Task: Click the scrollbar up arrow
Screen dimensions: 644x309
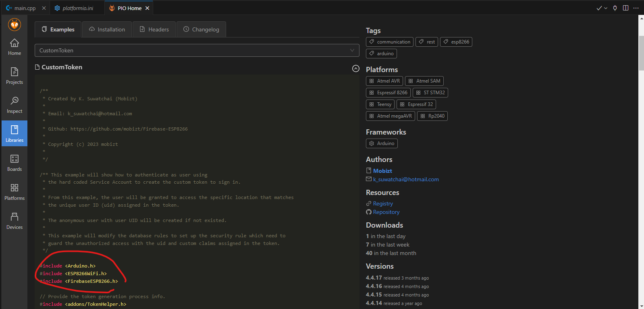Action: 641,18
